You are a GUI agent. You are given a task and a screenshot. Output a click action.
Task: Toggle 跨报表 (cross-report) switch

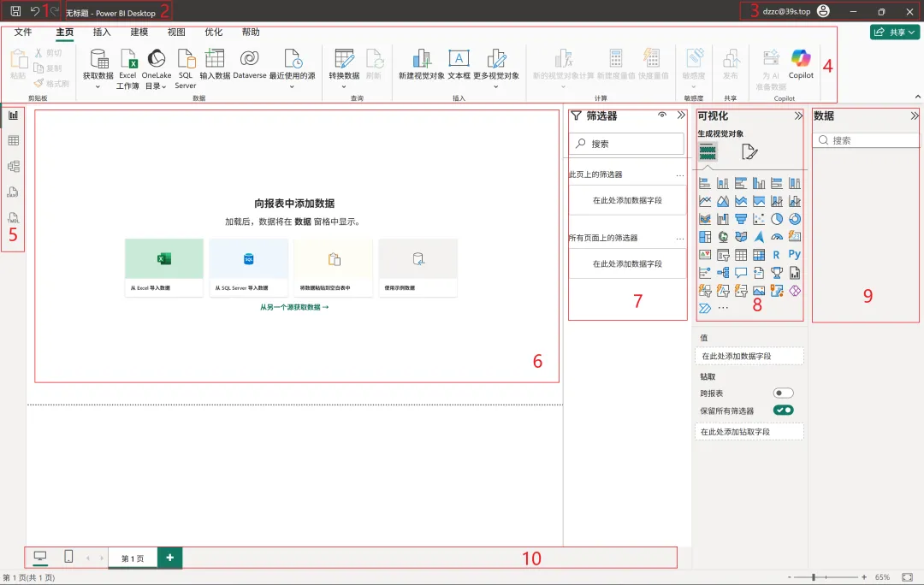(x=783, y=393)
